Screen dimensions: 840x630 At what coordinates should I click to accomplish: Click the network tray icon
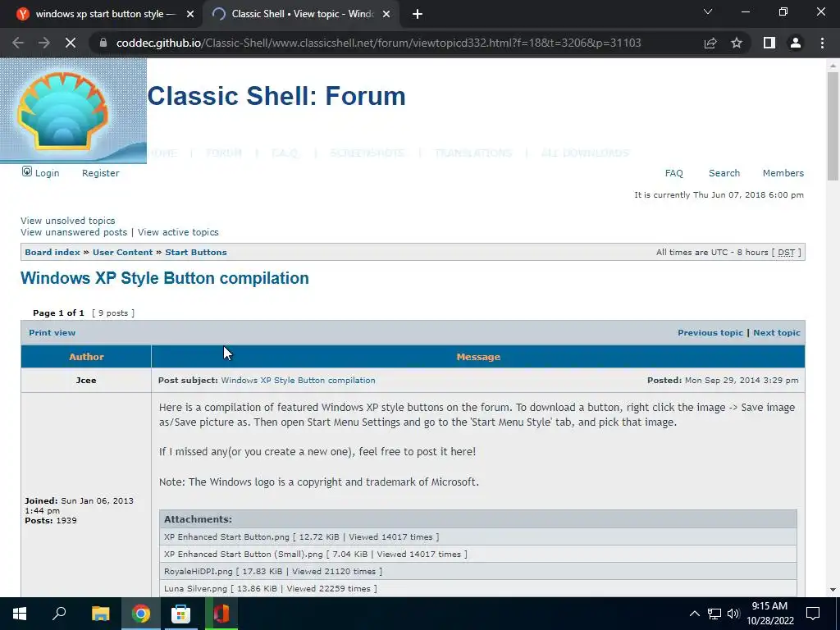pos(714,614)
